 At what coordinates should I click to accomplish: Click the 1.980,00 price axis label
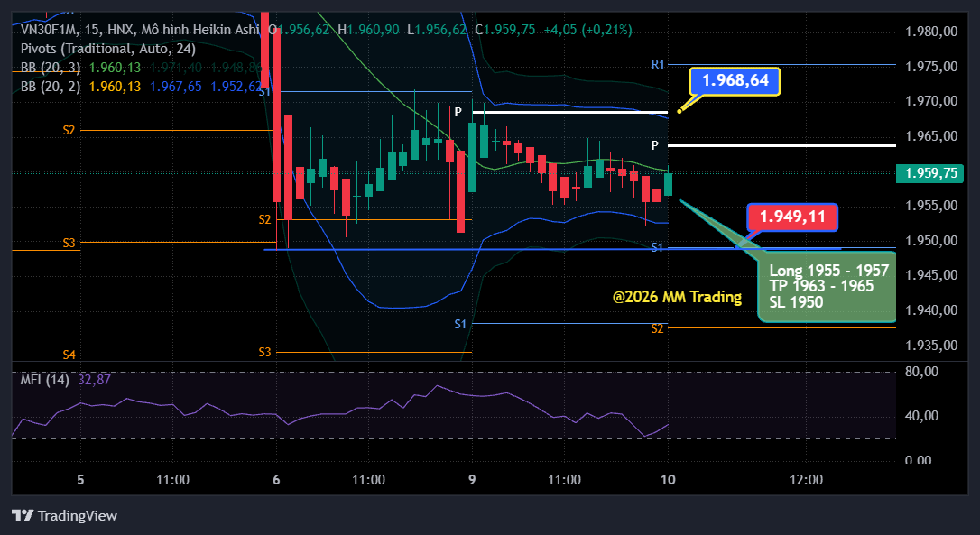click(x=931, y=32)
